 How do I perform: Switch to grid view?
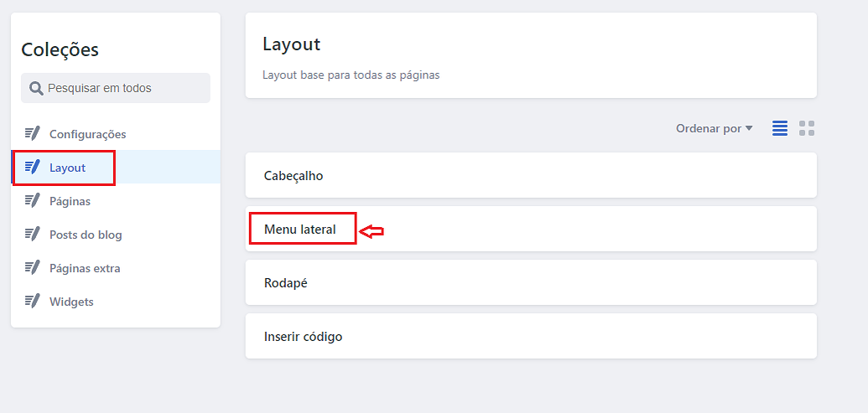(807, 128)
